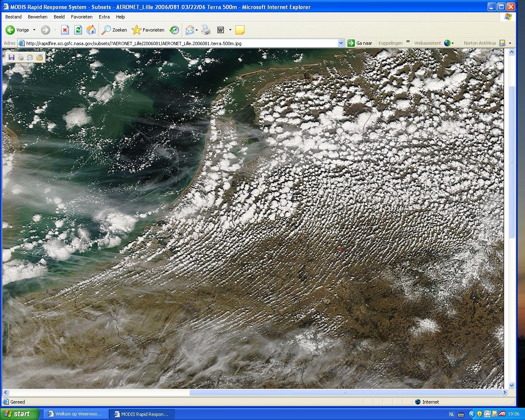Open the Vorige back history dropdown arrow
525x420 pixels.
click(x=34, y=30)
